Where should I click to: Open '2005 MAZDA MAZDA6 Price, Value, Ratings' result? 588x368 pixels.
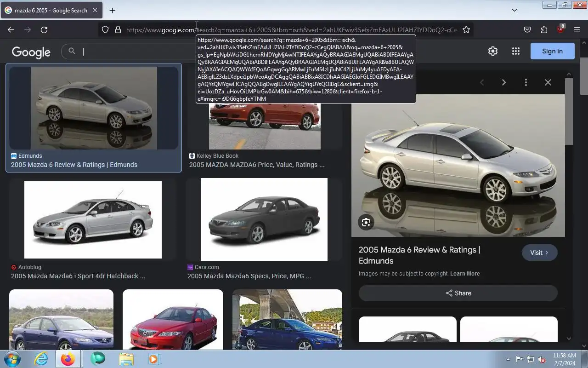(257, 165)
